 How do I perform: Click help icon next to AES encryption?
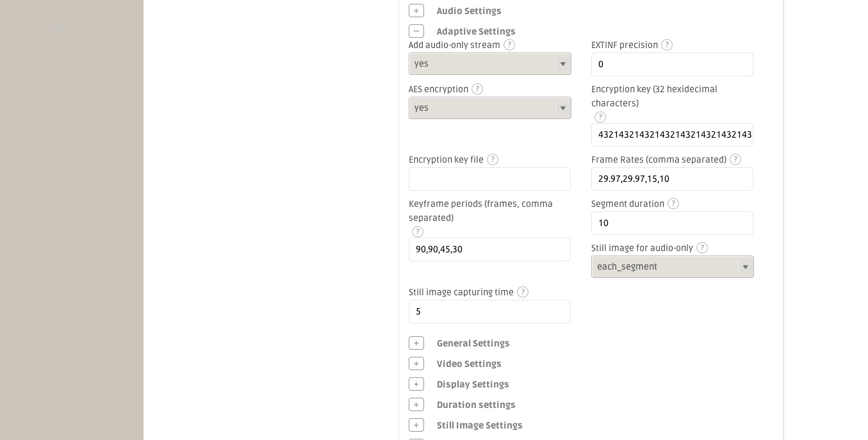[x=477, y=89]
